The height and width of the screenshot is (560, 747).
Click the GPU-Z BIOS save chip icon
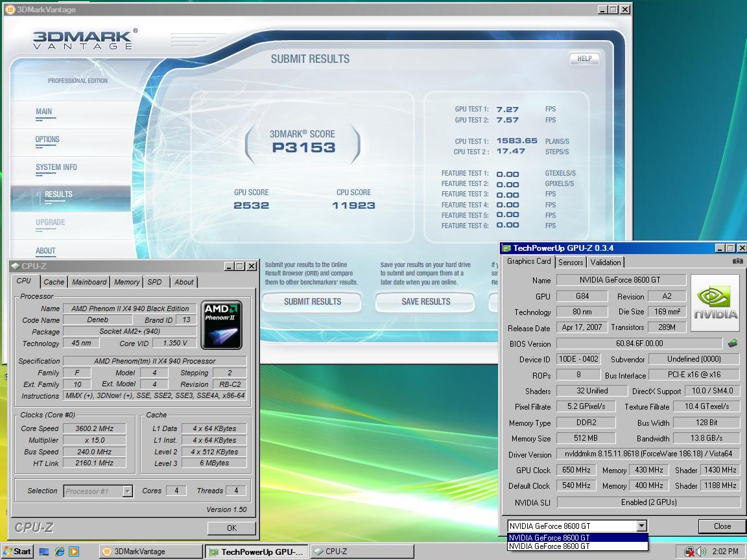[x=733, y=343]
